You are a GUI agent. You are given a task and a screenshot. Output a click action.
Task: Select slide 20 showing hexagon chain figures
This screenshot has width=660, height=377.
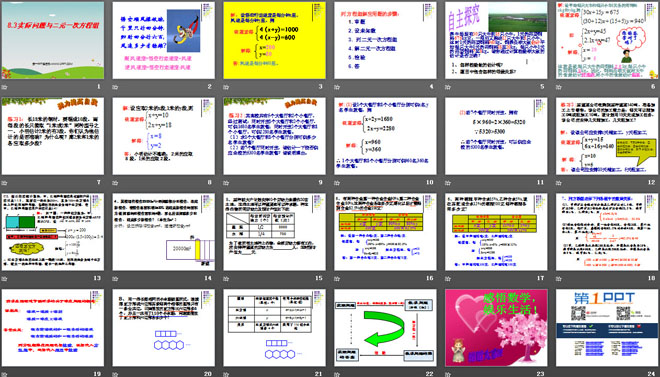point(163,328)
